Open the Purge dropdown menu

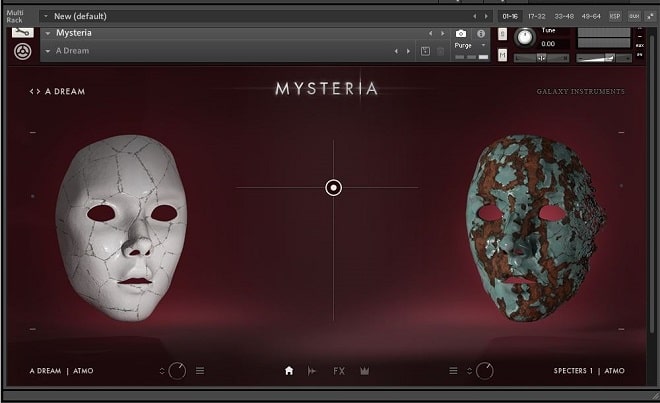click(x=483, y=45)
